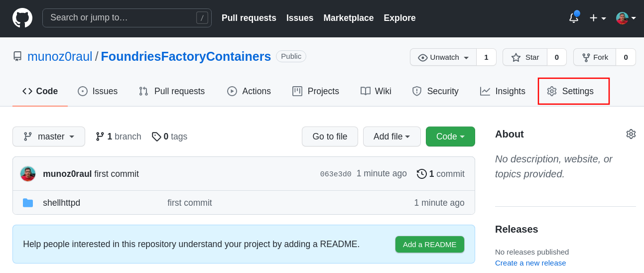Click the branch count icon
This screenshot has height=273, width=644.
pyautogui.click(x=100, y=136)
